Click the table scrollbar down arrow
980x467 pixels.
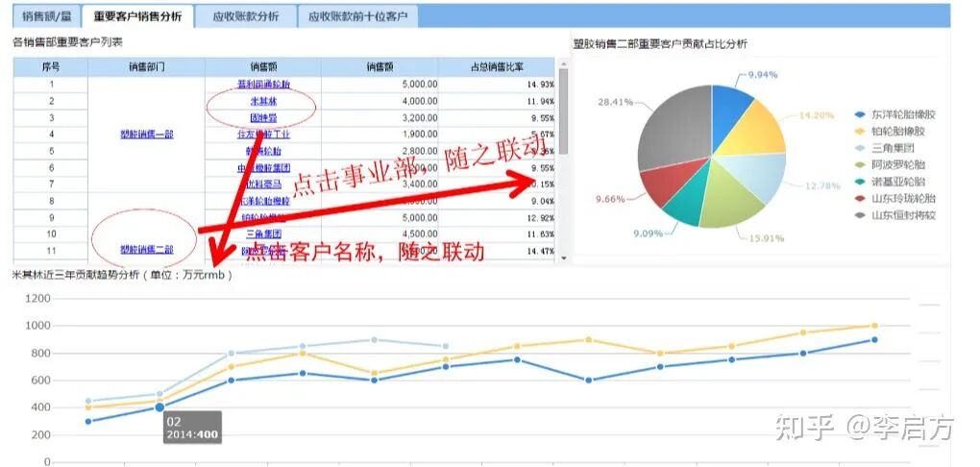coord(563,257)
